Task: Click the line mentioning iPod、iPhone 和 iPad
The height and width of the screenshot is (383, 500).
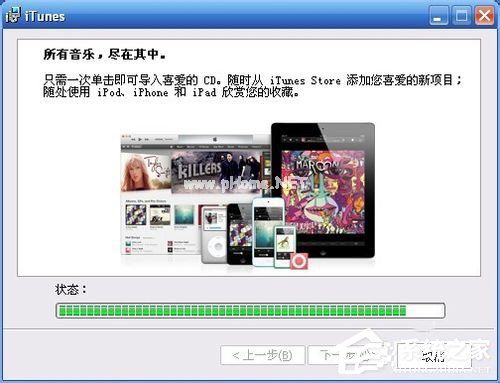Action: (171, 92)
